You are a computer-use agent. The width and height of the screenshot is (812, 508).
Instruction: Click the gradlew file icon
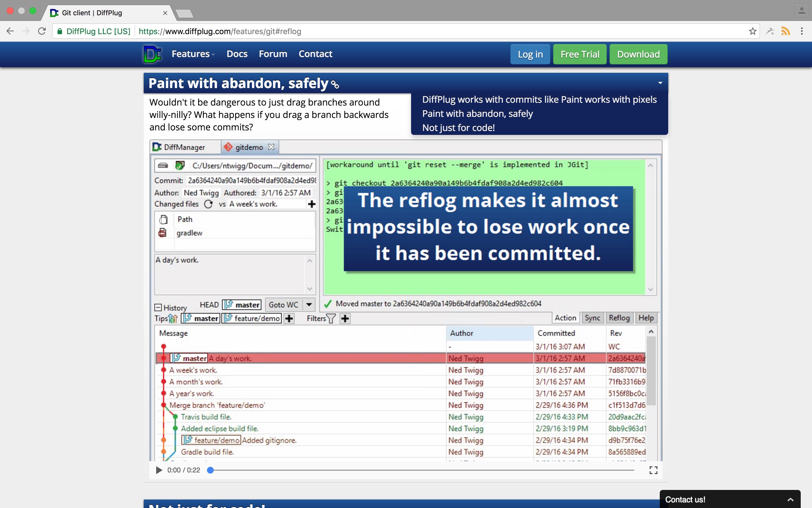[x=162, y=233]
